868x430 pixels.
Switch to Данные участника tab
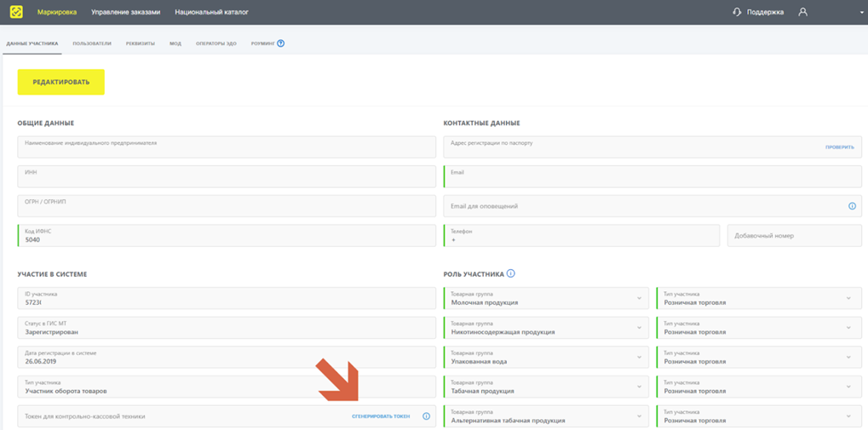(32, 43)
